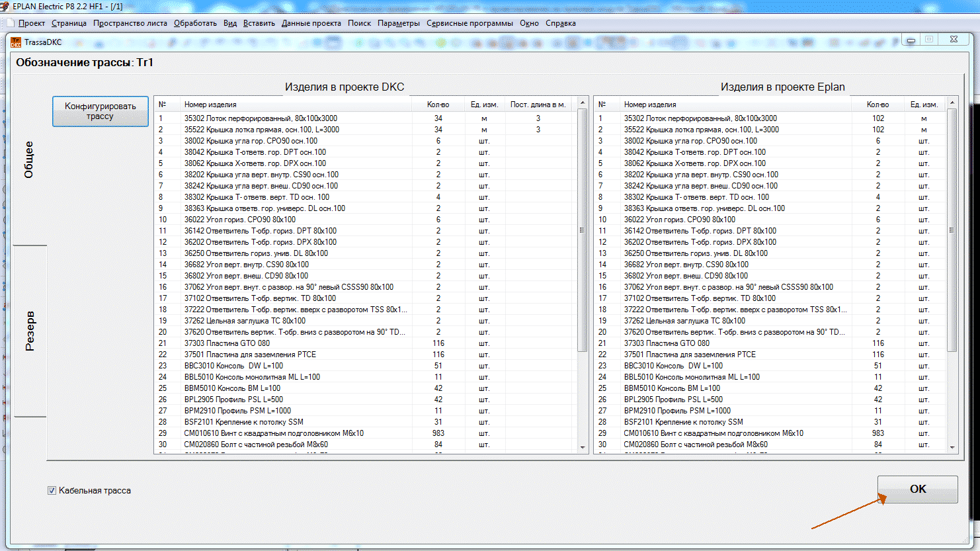
Task: Open the Поиск menu
Action: [x=359, y=23]
